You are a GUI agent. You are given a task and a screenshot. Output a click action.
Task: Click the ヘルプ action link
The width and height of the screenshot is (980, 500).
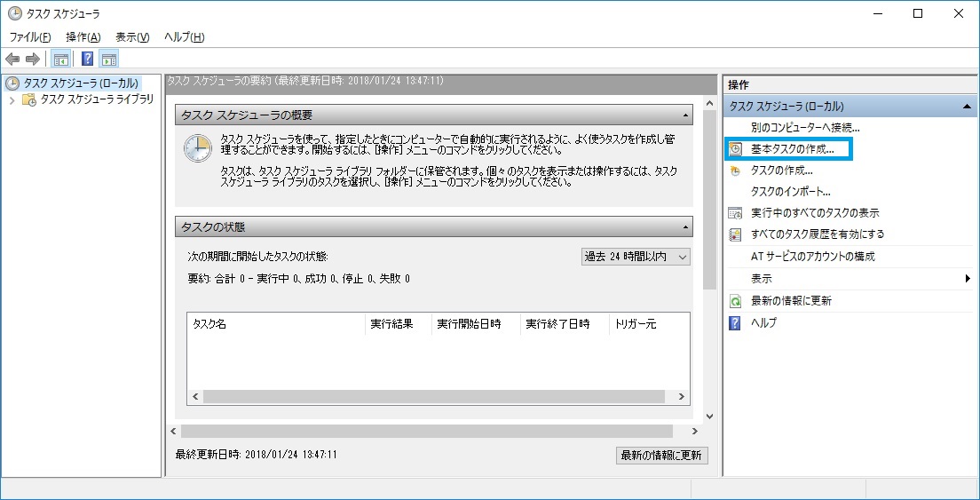coord(763,324)
